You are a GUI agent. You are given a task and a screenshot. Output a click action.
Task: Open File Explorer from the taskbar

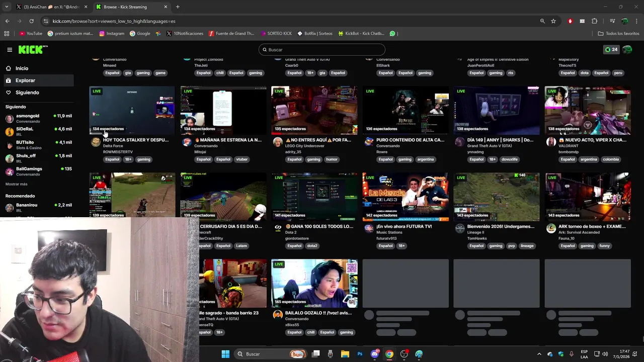click(x=345, y=354)
